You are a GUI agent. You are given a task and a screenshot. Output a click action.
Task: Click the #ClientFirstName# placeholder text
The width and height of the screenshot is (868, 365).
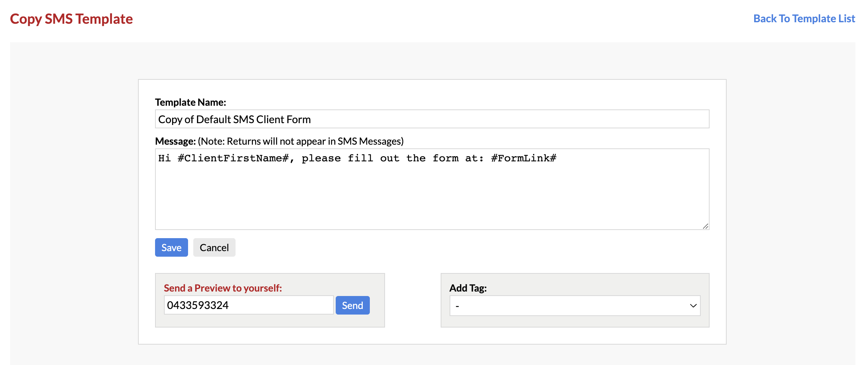coord(233,158)
